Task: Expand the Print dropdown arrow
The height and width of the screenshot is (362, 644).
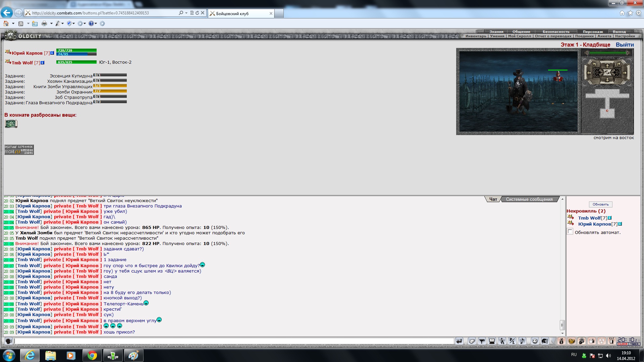Action: tap(51, 23)
